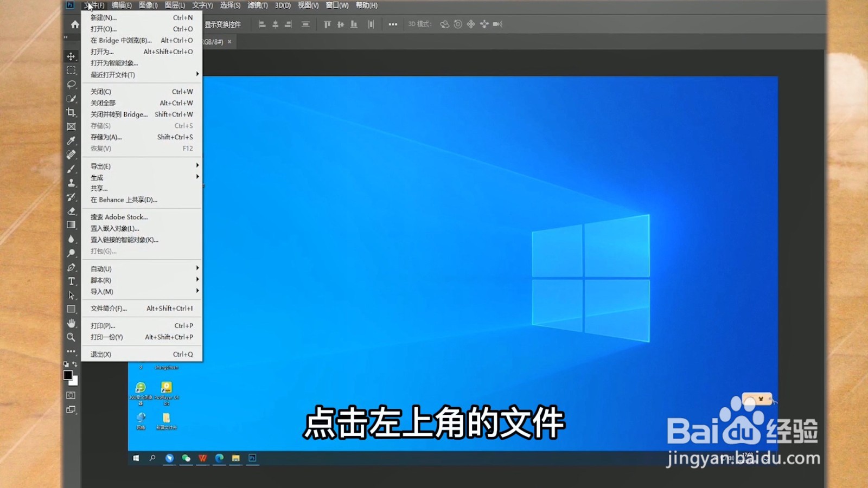This screenshot has width=868, height=488.
Task: Select the Move tool
Action: pyautogui.click(x=71, y=56)
